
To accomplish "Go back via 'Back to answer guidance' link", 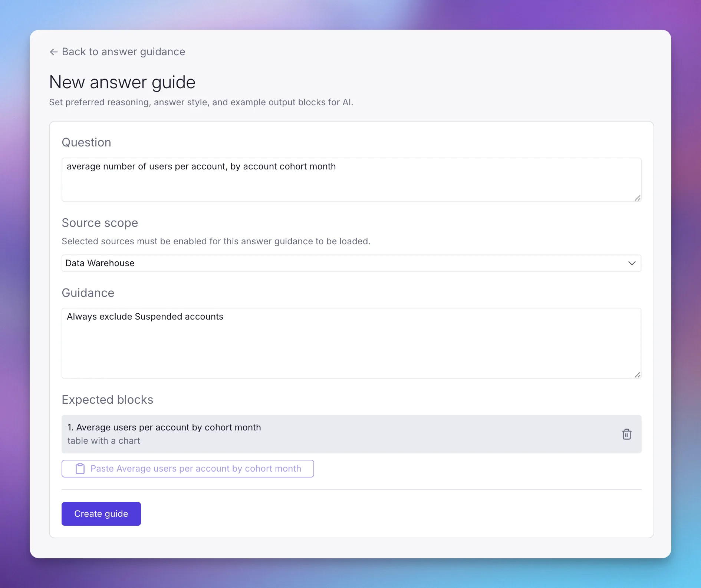I will pos(117,52).
